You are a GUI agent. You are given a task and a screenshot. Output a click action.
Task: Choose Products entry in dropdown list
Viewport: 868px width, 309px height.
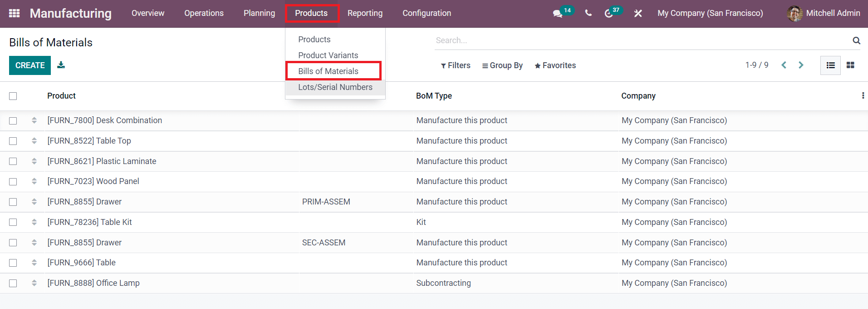pos(314,40)
